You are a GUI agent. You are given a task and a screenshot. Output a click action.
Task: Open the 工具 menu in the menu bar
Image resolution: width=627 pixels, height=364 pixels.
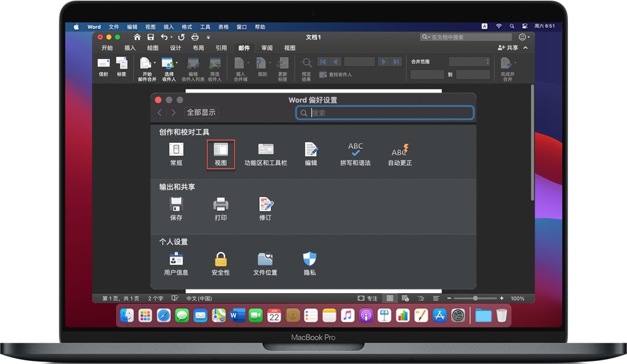[x=204, y=26]
